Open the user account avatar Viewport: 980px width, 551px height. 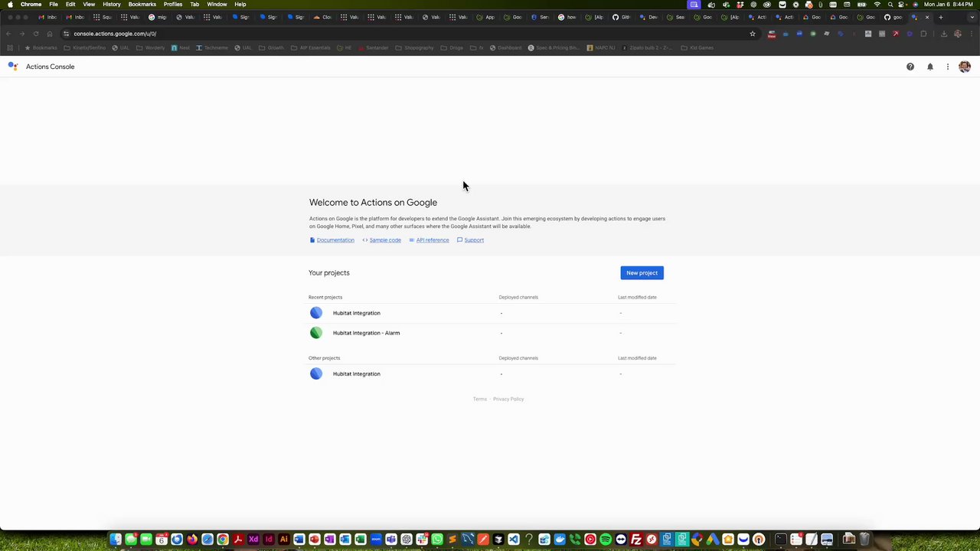click(965, 67)
